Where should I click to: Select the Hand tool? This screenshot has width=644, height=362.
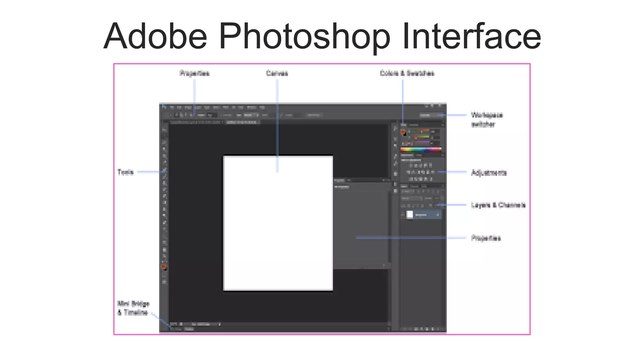coord(164,250)
